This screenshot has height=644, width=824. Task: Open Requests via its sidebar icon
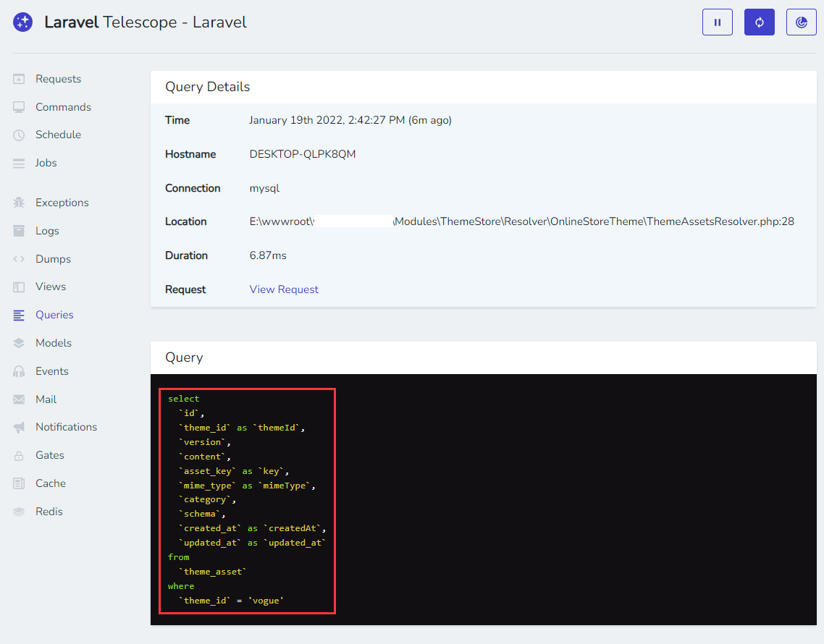[19, 79]
